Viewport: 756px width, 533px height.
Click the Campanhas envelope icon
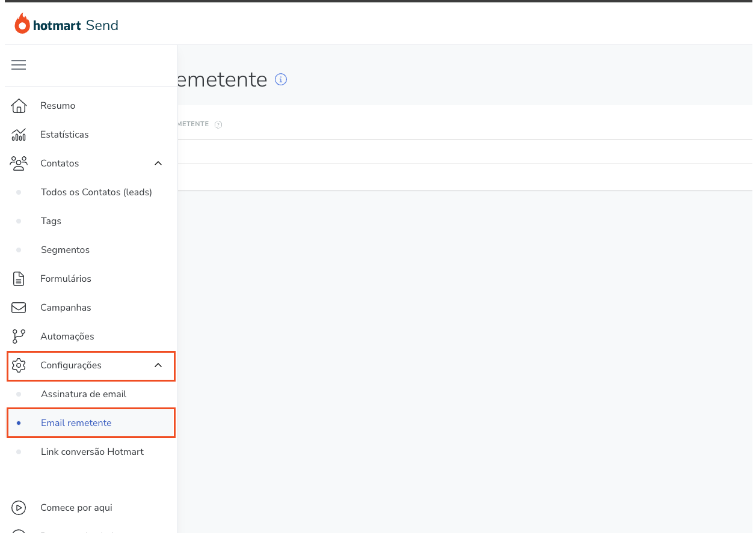coord(19,308)
